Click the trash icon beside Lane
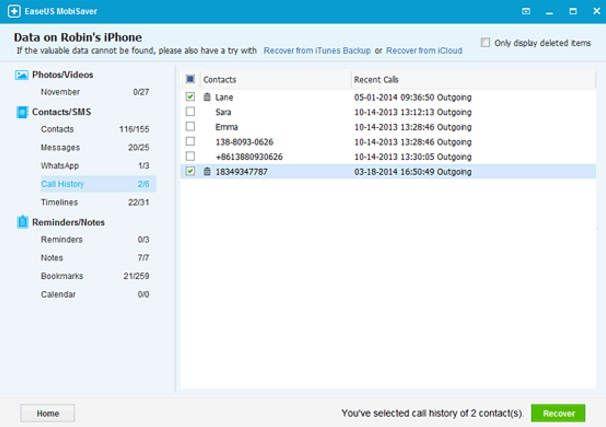This screenshot has height=427, width=606. (207, 97)
